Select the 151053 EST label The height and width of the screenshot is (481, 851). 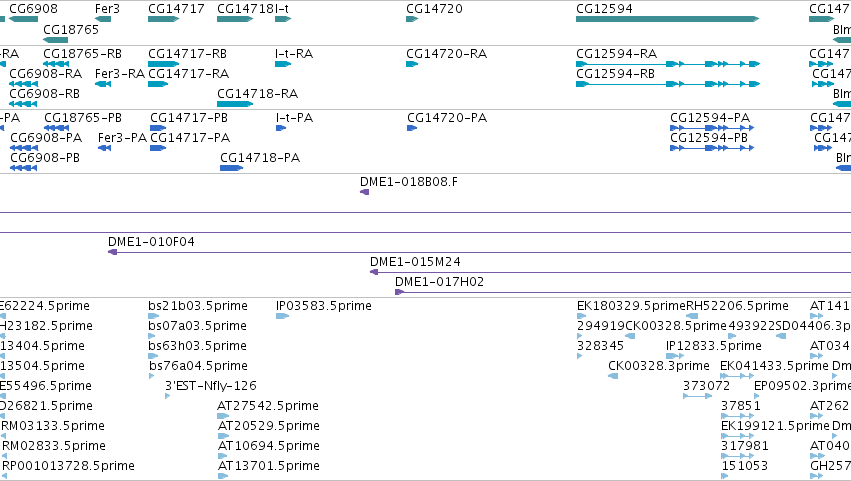tap(745, 466)
